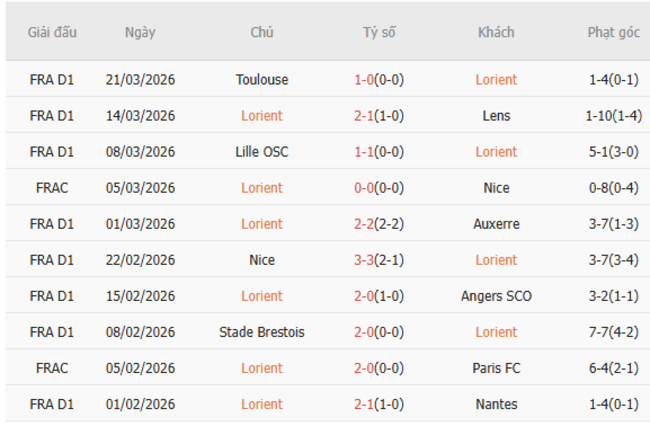Click the Lens away team name
The image size is (650, 426).
(496, 116)
